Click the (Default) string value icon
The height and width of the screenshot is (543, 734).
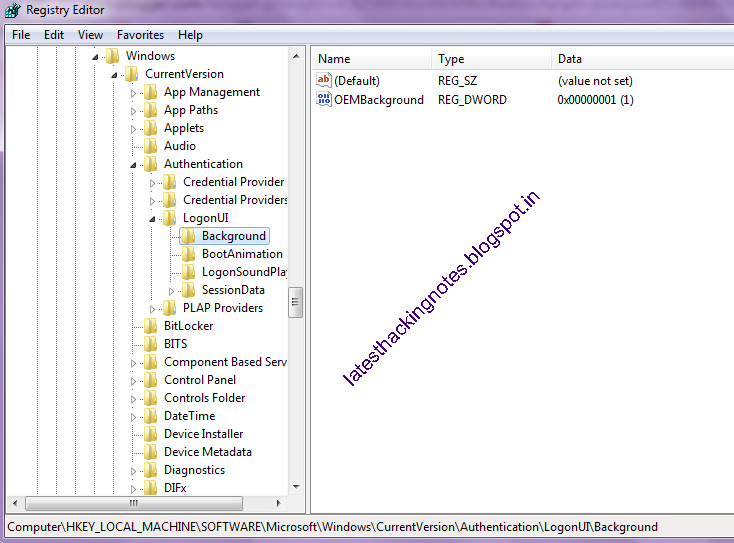324,80
